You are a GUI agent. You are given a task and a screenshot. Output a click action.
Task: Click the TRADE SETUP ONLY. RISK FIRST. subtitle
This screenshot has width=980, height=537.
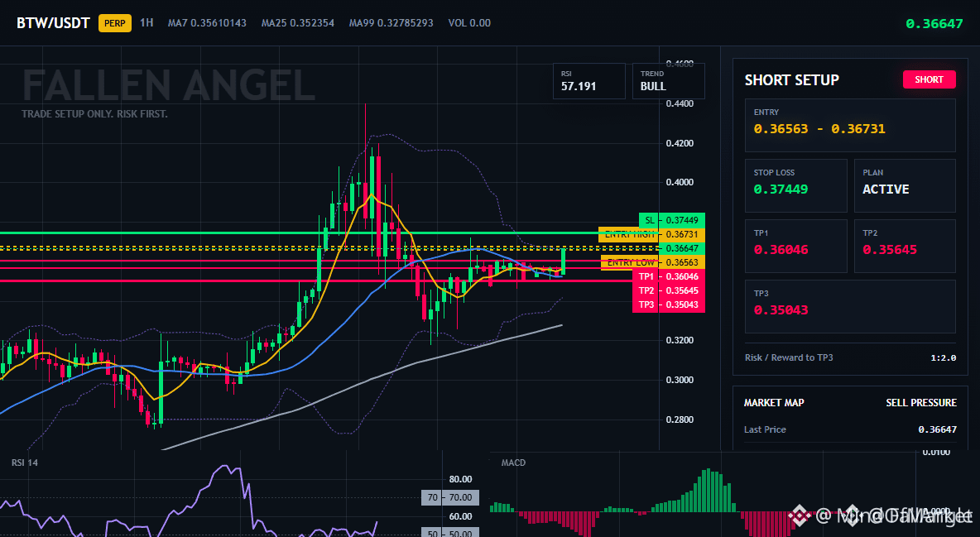click(x=94, y=114)
